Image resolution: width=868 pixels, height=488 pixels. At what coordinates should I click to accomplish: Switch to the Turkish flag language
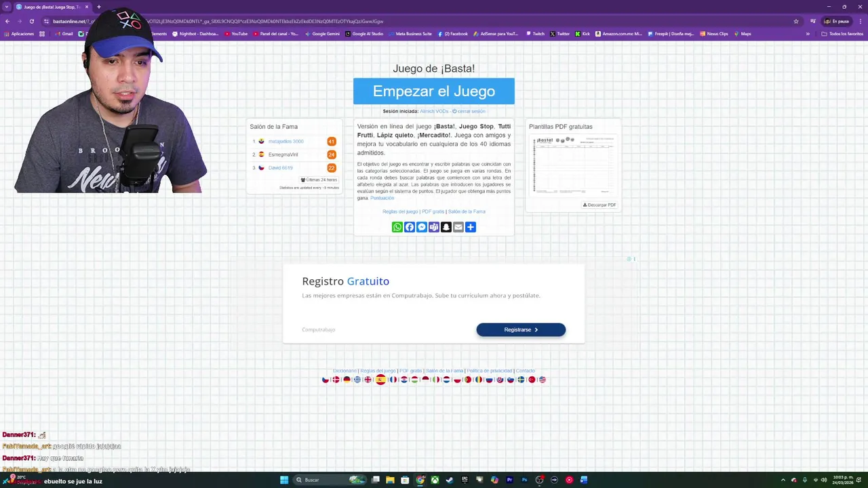point(532,380)
